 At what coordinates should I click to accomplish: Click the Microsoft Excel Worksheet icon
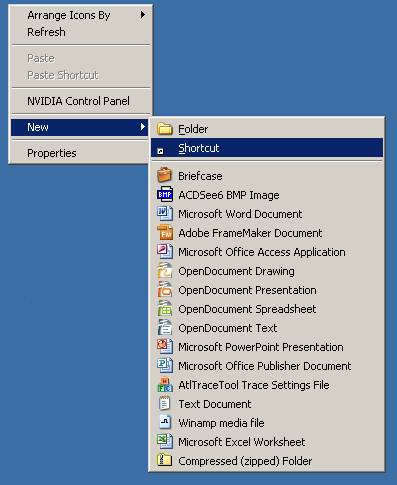(165, 441)
